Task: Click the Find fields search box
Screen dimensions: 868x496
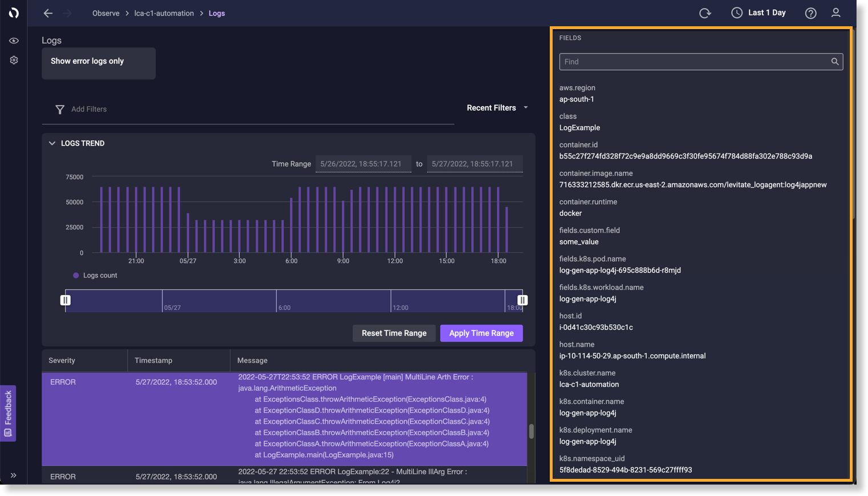Action: tap(701, 62)
